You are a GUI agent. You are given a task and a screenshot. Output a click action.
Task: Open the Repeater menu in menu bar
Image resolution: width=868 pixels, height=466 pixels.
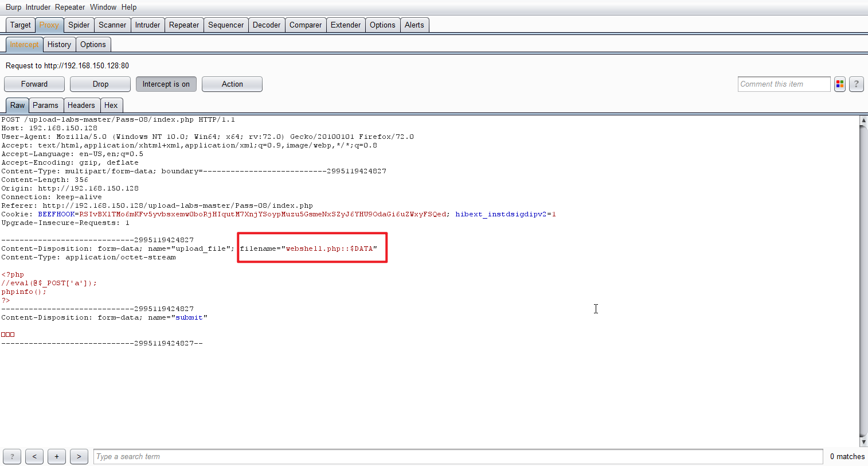click(70, 7)
